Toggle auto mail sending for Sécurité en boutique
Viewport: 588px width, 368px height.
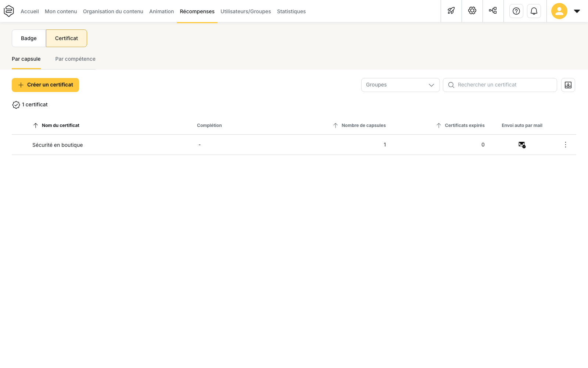522,145
